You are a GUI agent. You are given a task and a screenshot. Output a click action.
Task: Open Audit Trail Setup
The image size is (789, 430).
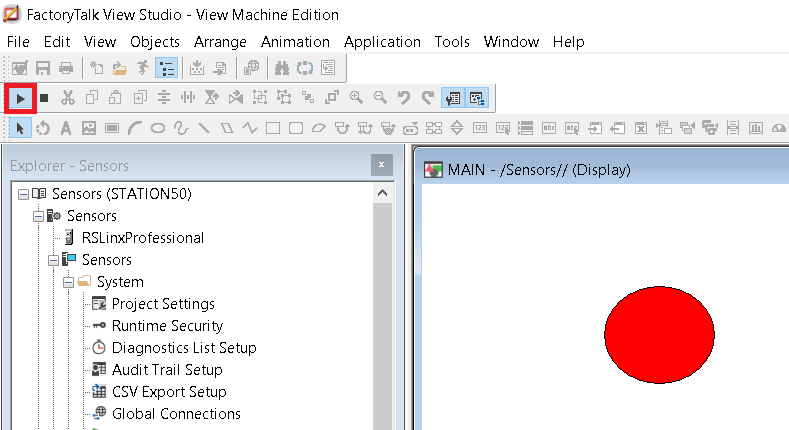(x=167, y=370)
